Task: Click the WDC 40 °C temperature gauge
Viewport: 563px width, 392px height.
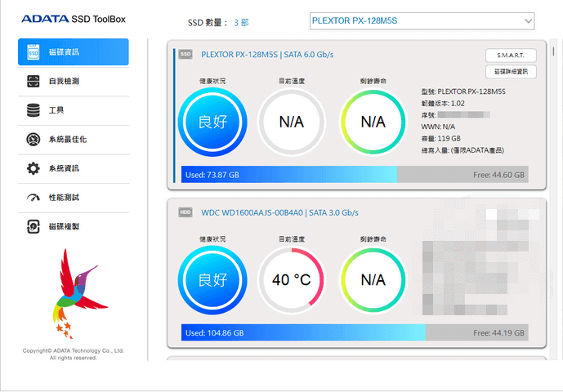Action: point(292,279)
